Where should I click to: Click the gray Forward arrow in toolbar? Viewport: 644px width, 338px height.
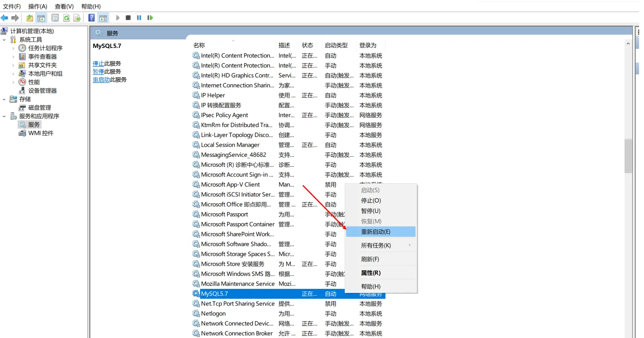click(x=15, y=18)
